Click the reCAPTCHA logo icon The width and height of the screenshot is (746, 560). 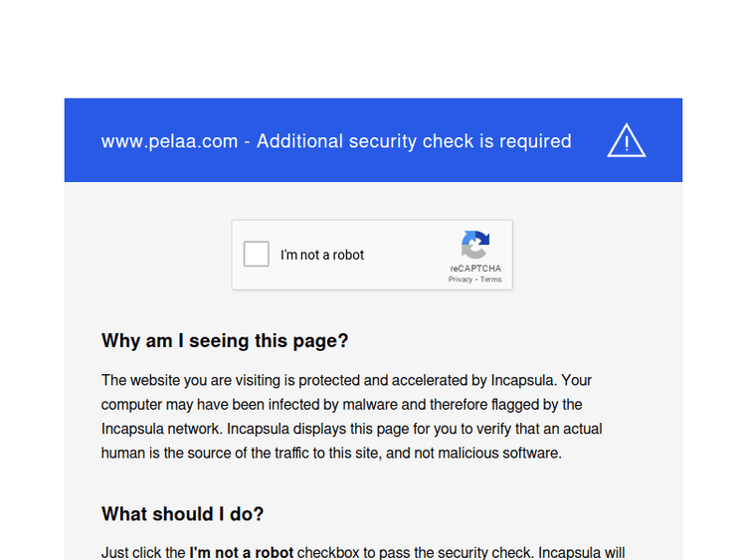(475, 245)
